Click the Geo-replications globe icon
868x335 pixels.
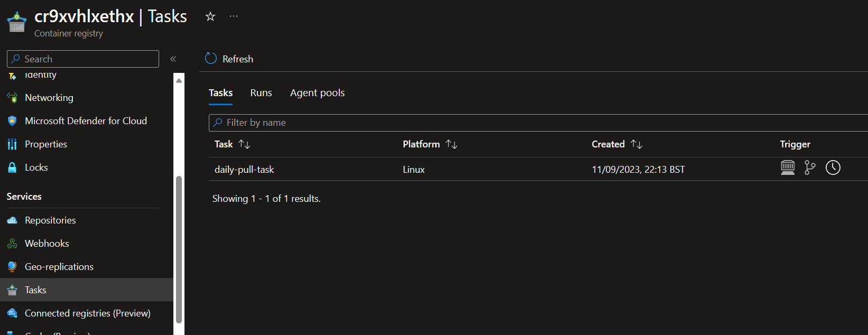pyautogui.click(x=12, y=266)
